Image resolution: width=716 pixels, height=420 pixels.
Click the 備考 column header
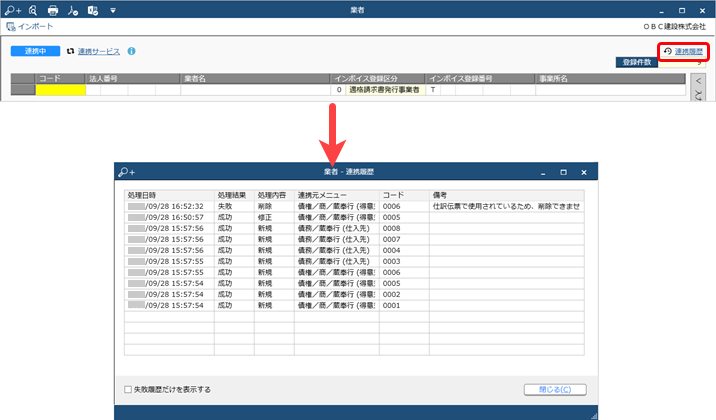click(x=506, y=195)
